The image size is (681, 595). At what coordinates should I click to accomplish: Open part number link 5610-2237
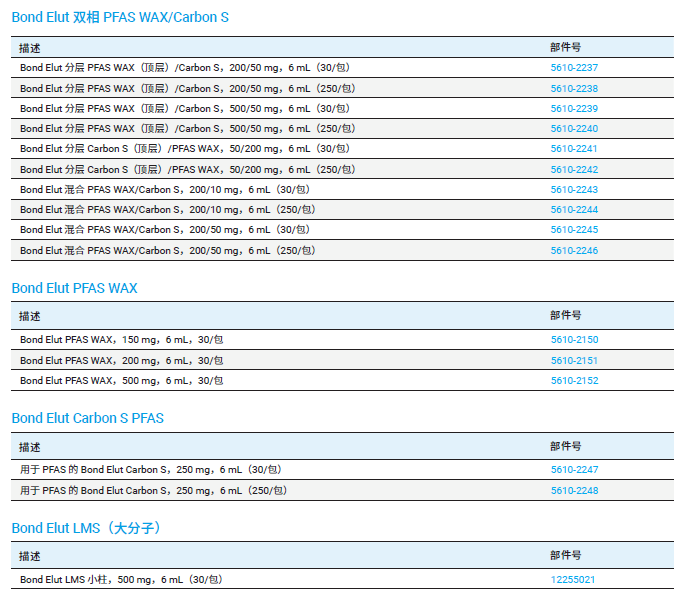point(574,68)
